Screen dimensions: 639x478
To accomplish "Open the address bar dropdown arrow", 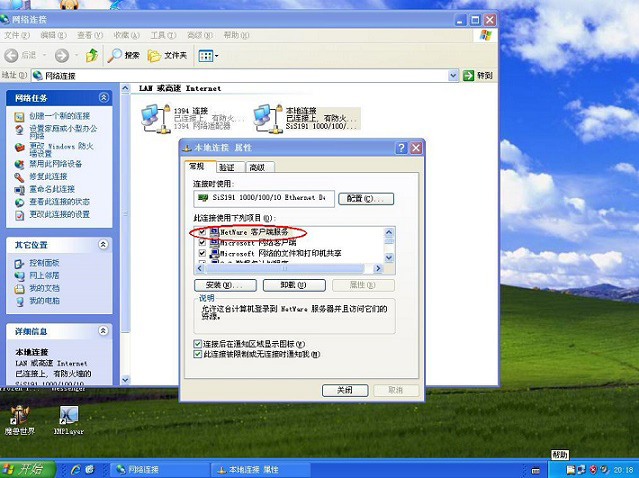I will (x=453, y=75).
